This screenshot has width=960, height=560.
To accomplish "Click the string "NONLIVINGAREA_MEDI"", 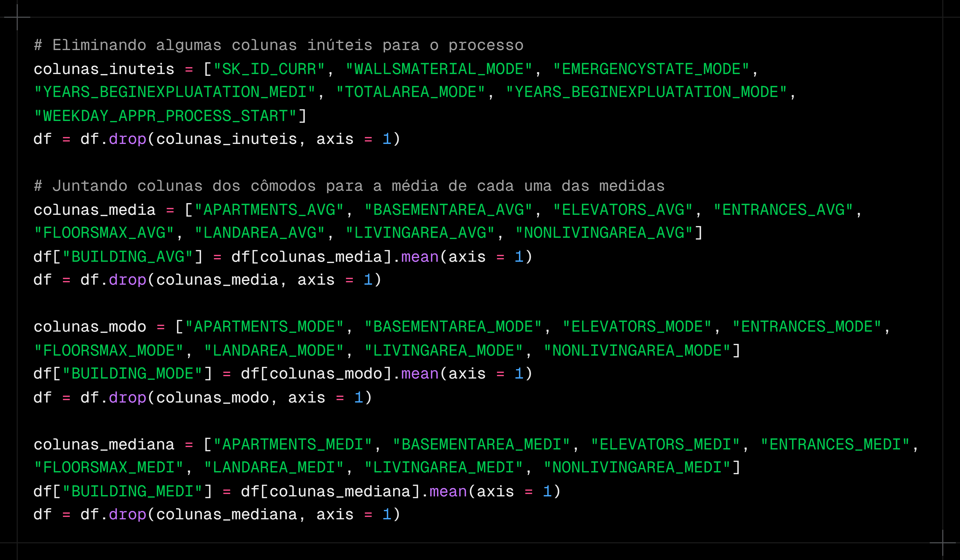I will [637, 467].
